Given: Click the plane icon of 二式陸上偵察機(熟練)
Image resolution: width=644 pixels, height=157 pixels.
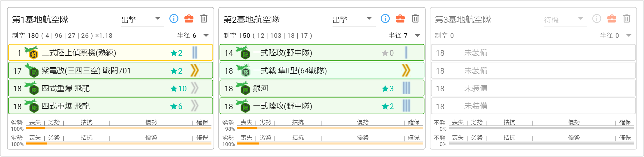Looking at the screenshot, I should pyautogui.click(x=32, y=53).
